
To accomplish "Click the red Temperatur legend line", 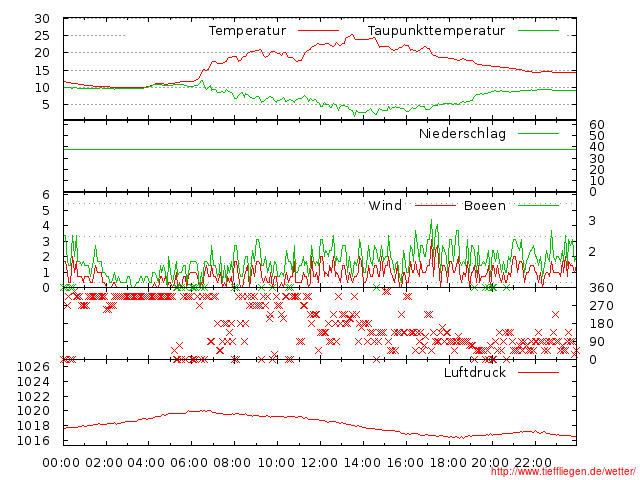I will pos(318,31).
